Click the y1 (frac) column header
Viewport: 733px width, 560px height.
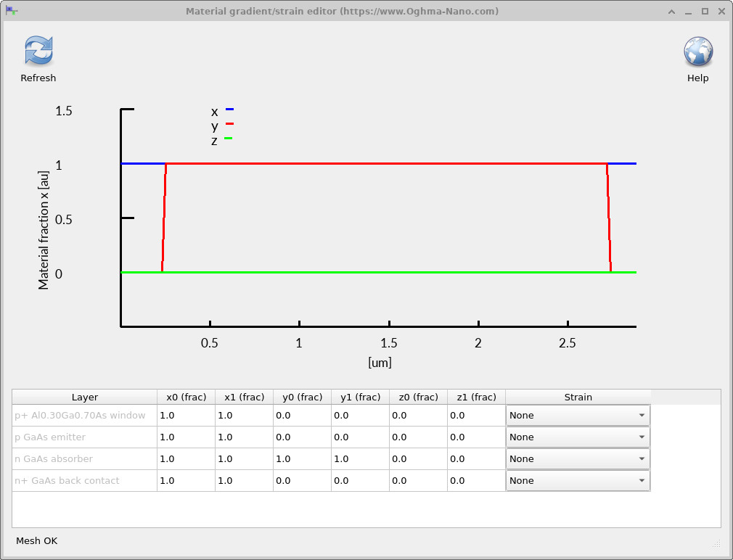point(360,397)
